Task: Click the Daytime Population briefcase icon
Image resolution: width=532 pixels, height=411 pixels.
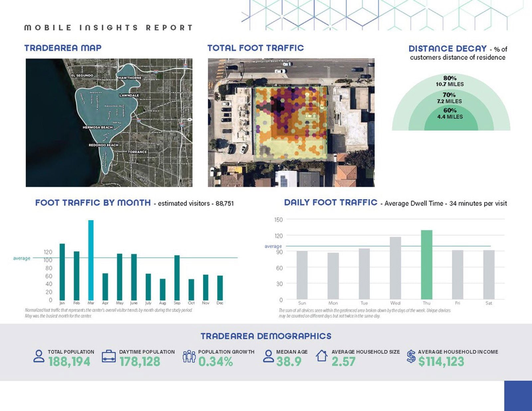Action: tap(109, 356)
